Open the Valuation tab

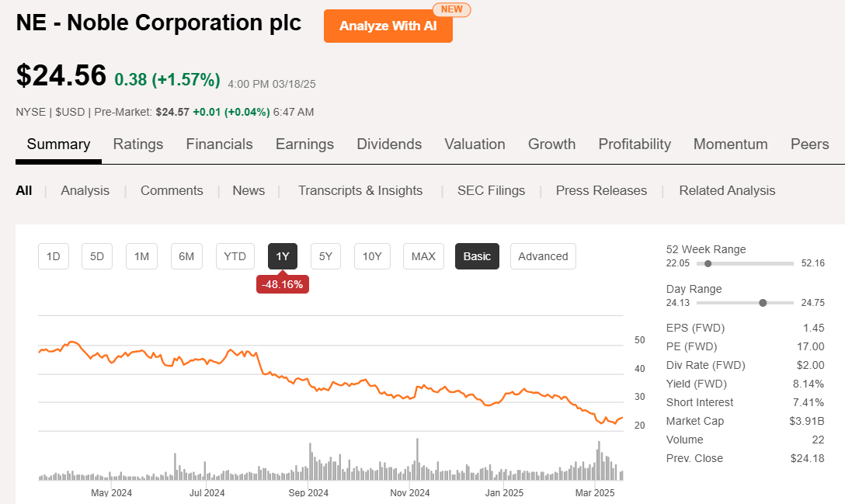point(475,144)
